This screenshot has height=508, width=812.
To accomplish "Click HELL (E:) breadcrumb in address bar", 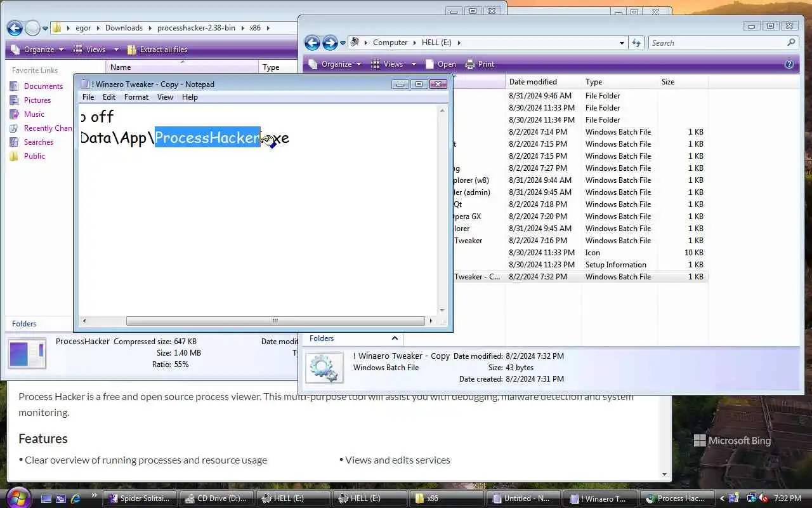I will point(436,43).
